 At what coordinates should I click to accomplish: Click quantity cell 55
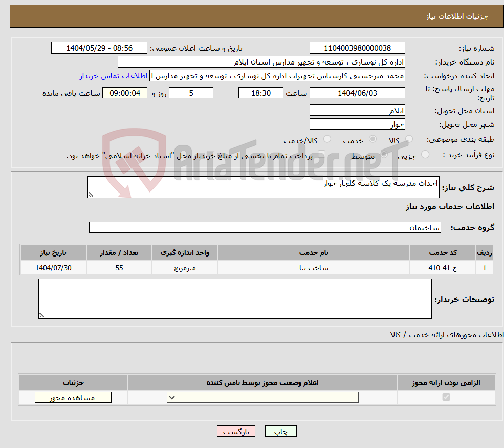click(x=119, y=268)
